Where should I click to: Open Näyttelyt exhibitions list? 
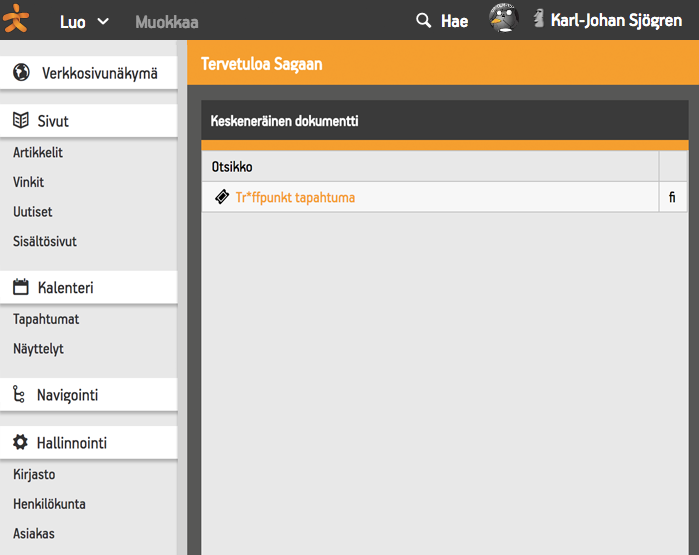point(38,349)
